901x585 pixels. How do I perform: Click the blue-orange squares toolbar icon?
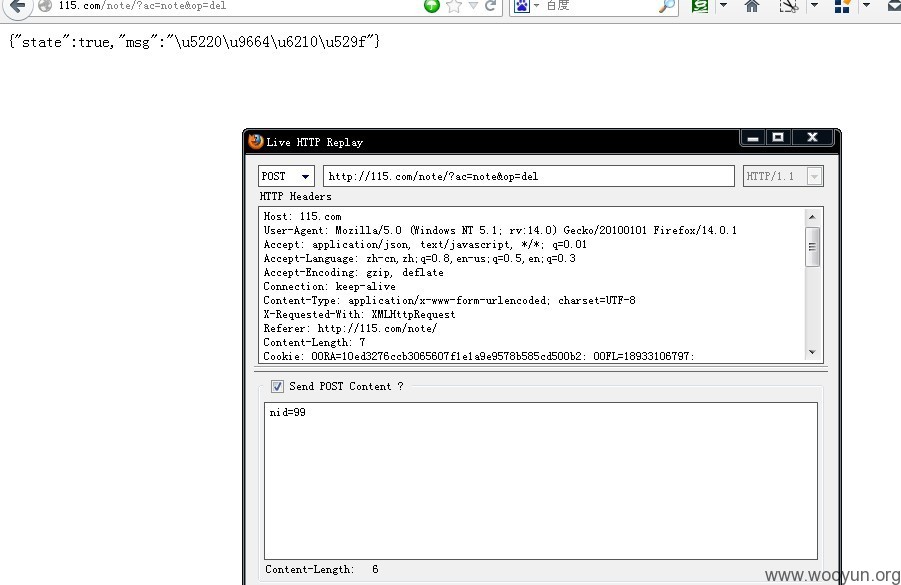coord(842,6)
